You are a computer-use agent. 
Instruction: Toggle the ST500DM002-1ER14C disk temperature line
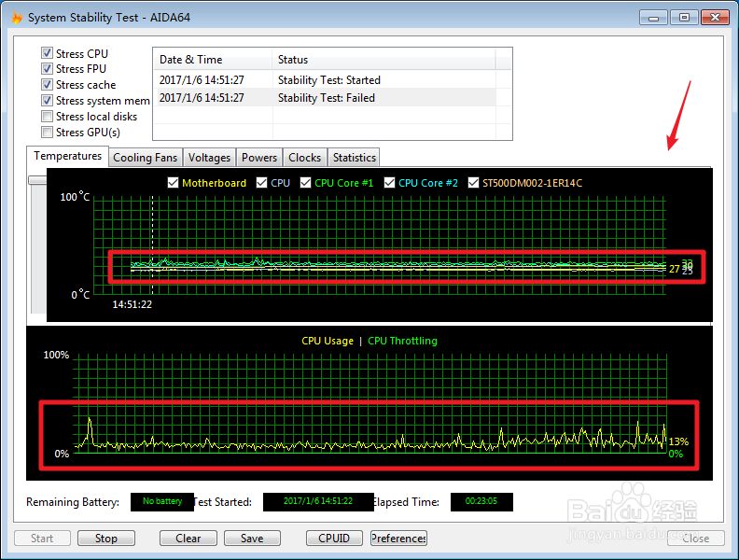coord(474,183)
